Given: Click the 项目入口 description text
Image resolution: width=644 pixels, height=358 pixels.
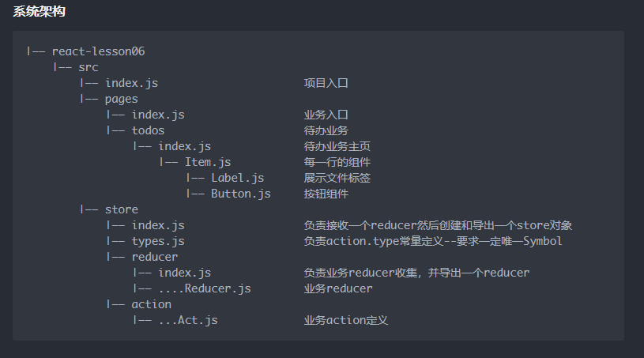Looking at the screenshot, I should click(x=326, y=83).
